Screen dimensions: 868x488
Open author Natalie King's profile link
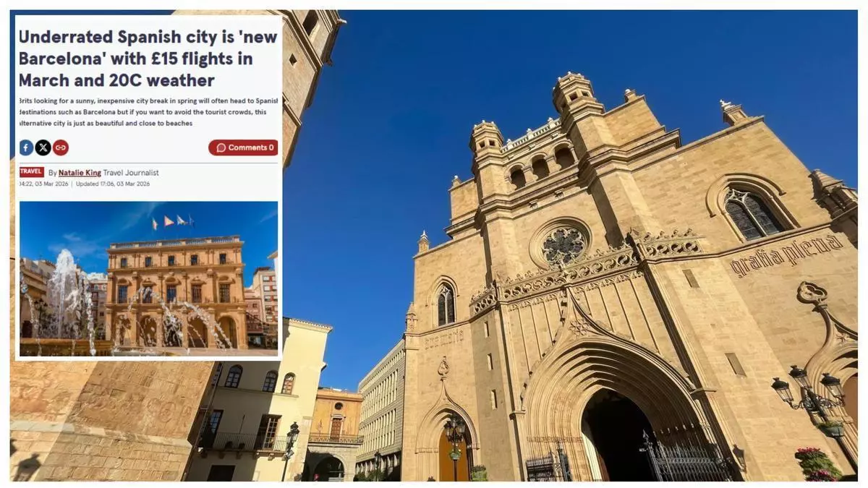80,173
